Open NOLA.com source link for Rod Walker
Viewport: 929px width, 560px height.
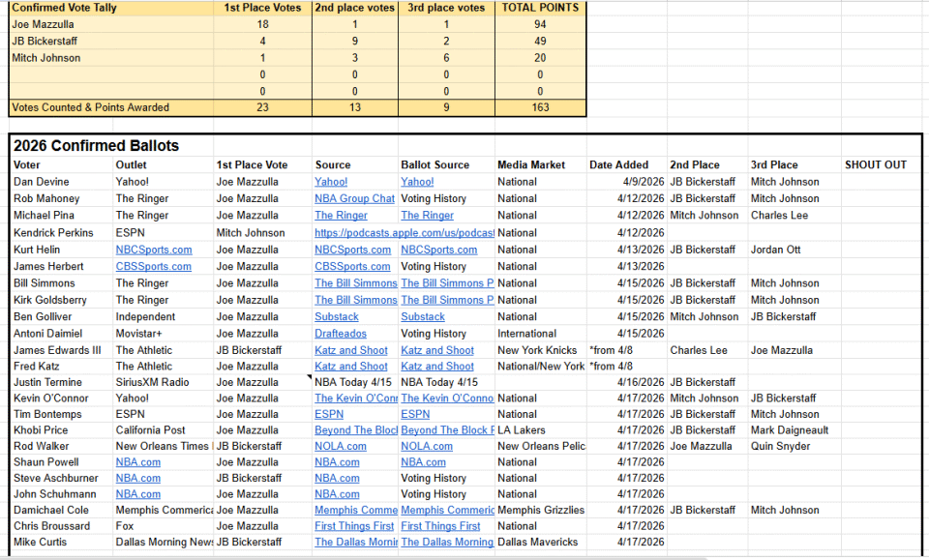pos(340,446)
